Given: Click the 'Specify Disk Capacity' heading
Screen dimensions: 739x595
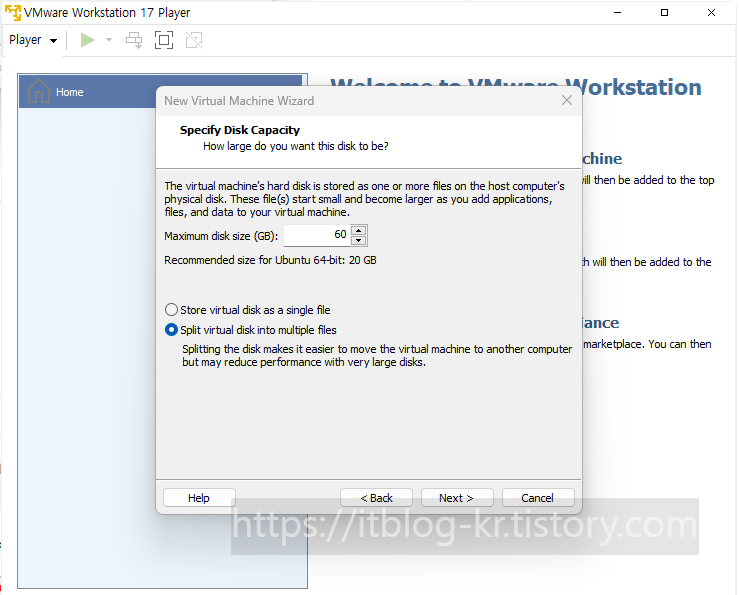Looking at the screenshot, I should [x=239, y=130].
